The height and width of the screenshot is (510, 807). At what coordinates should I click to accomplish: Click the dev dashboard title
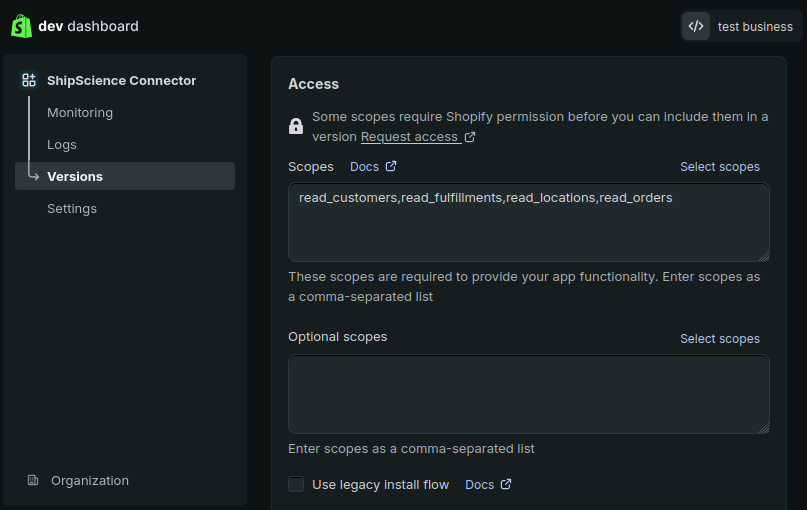point(89,26)
